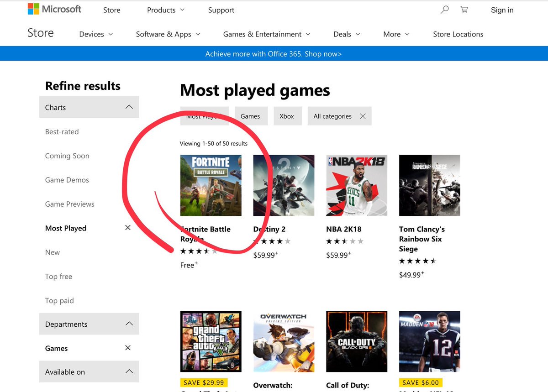
Task: Go to Store in top navigation
Action: pos(111,10)
